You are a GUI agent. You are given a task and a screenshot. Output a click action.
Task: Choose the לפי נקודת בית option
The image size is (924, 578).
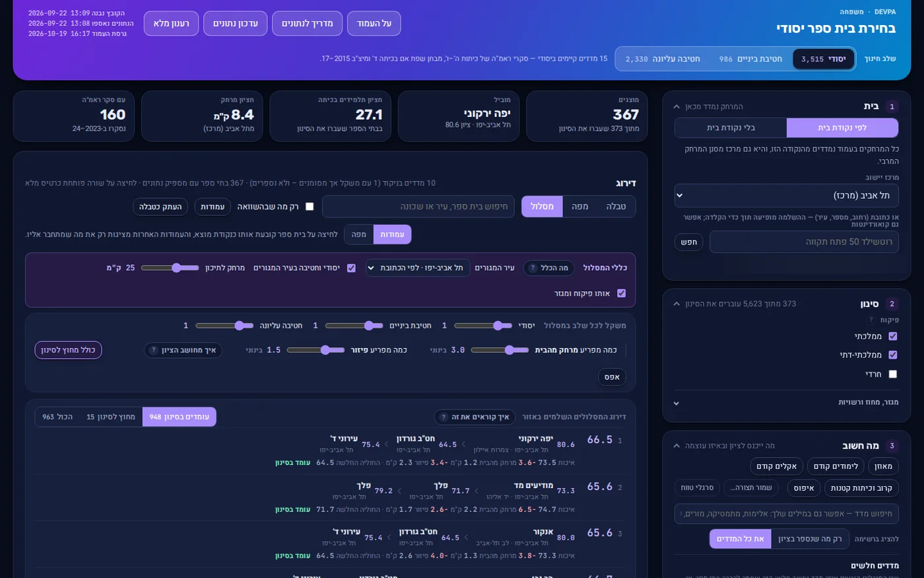click(x=842, y=127)
